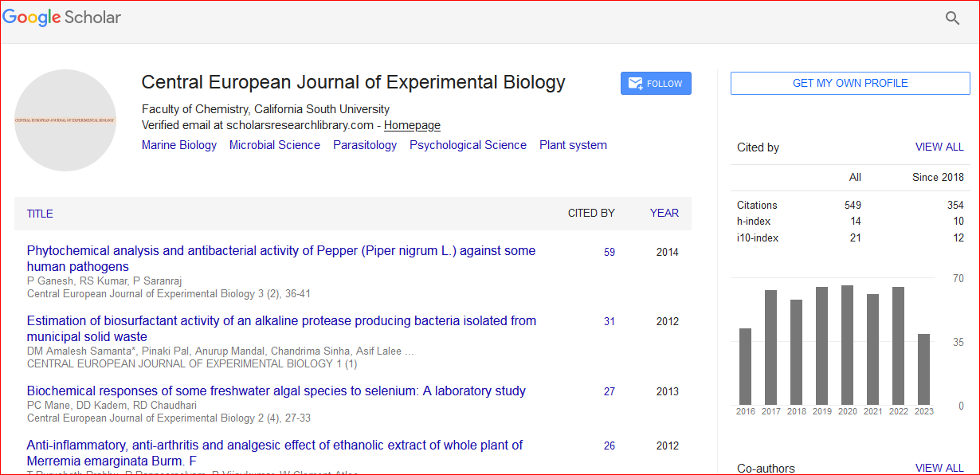
Task: Open the Parasitology interest tag
Action: click(x=365, y=145)
